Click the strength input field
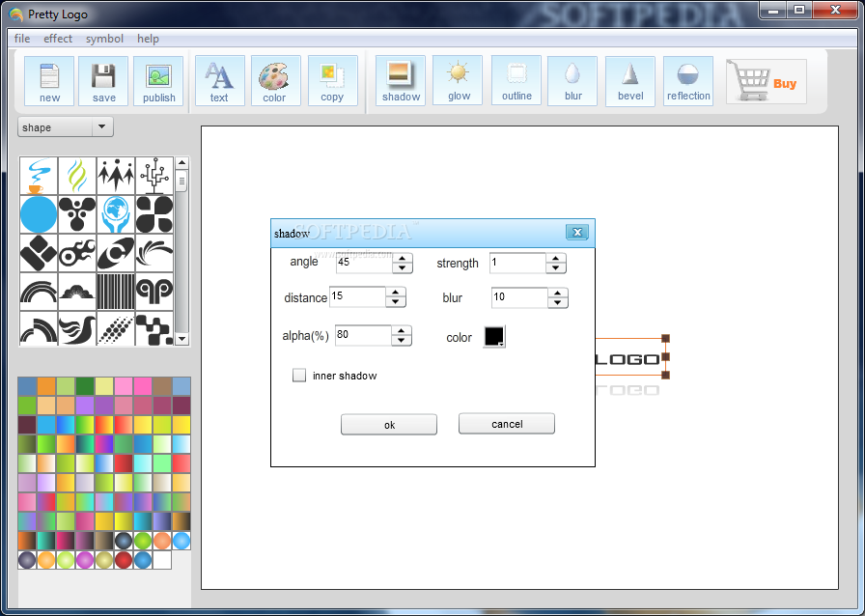865x616 pixels. point(517,263)
